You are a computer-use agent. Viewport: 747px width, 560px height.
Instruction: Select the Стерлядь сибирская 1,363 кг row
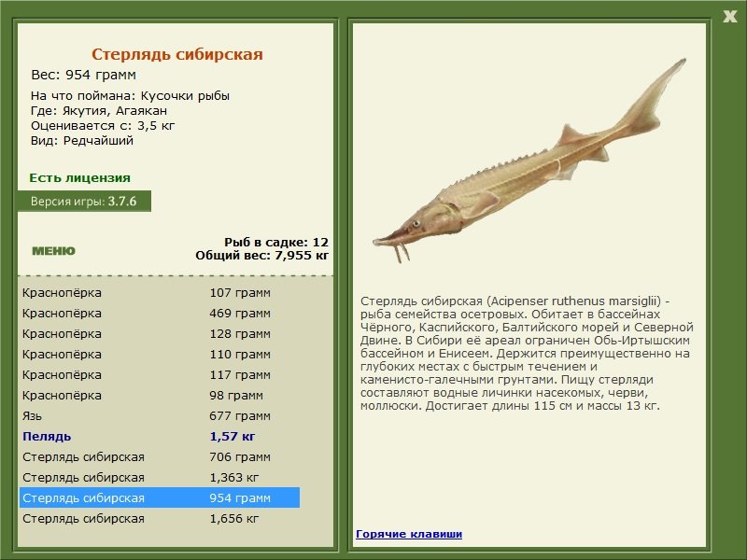pos(160,477)
